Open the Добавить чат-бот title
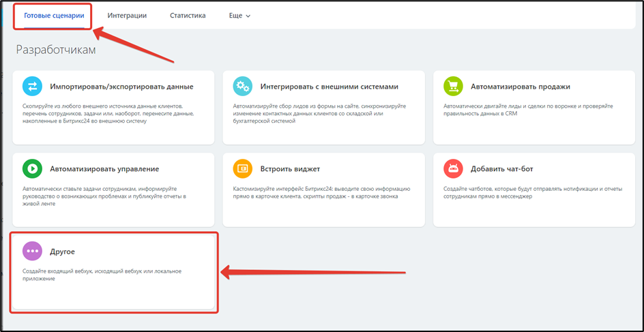The image size is (644, 332). click(x=508, y=168)
